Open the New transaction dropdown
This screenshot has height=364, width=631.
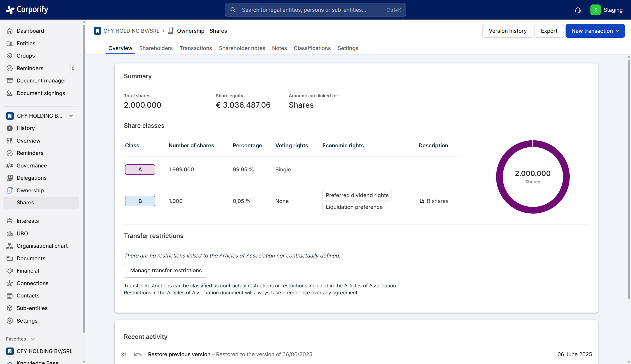click(595, 31)
